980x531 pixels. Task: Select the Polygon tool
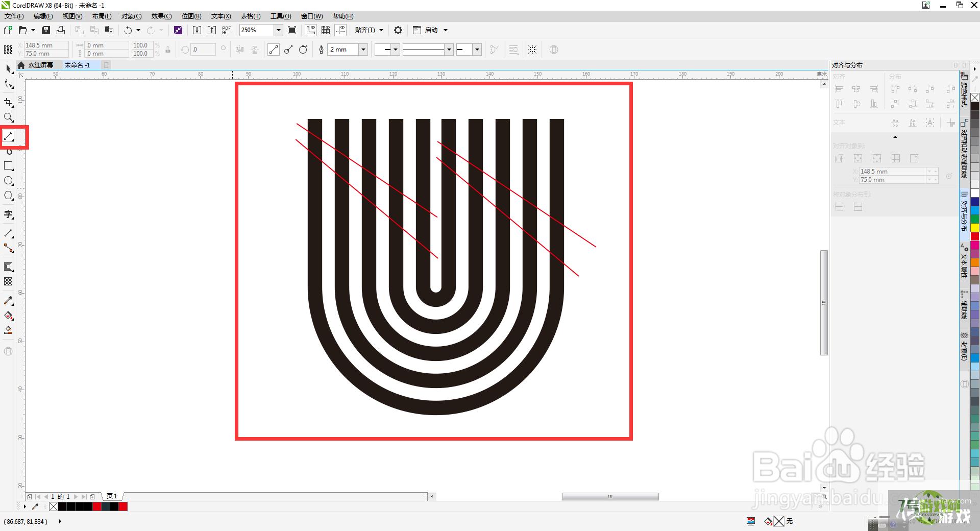9,196
